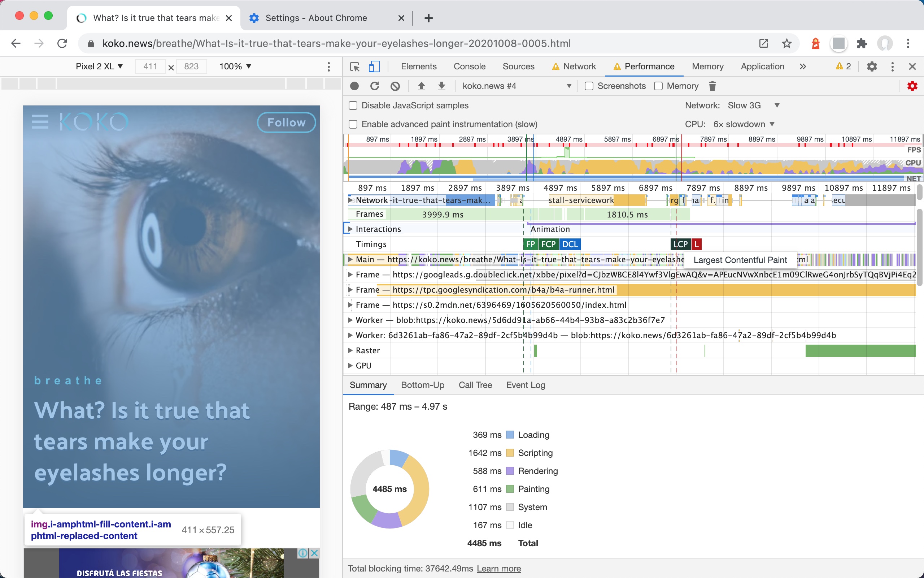Click the AdChoices info icon
924x578 pixels.
[x=303, y=553]
